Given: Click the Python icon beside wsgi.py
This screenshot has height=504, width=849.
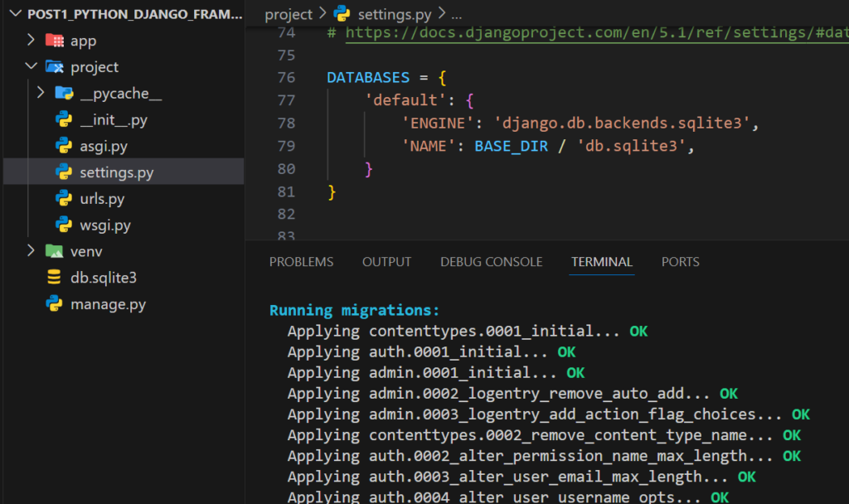Looking at the screenshot, I should pyautogui.click(x=64, y=225).
